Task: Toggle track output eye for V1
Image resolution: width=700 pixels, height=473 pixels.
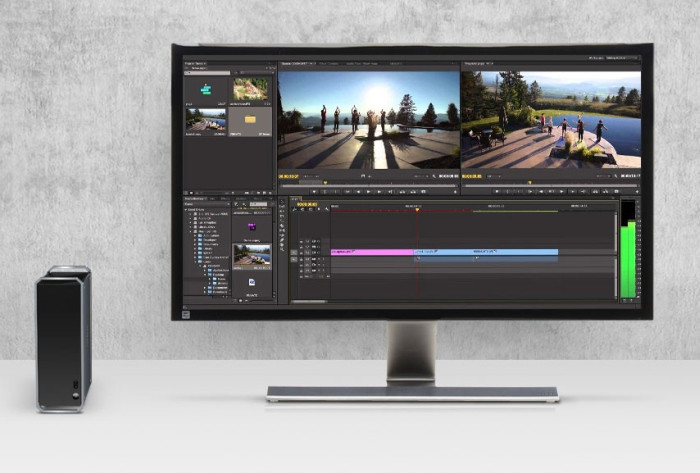Action: pyautogui.click(x=318, y=253)
